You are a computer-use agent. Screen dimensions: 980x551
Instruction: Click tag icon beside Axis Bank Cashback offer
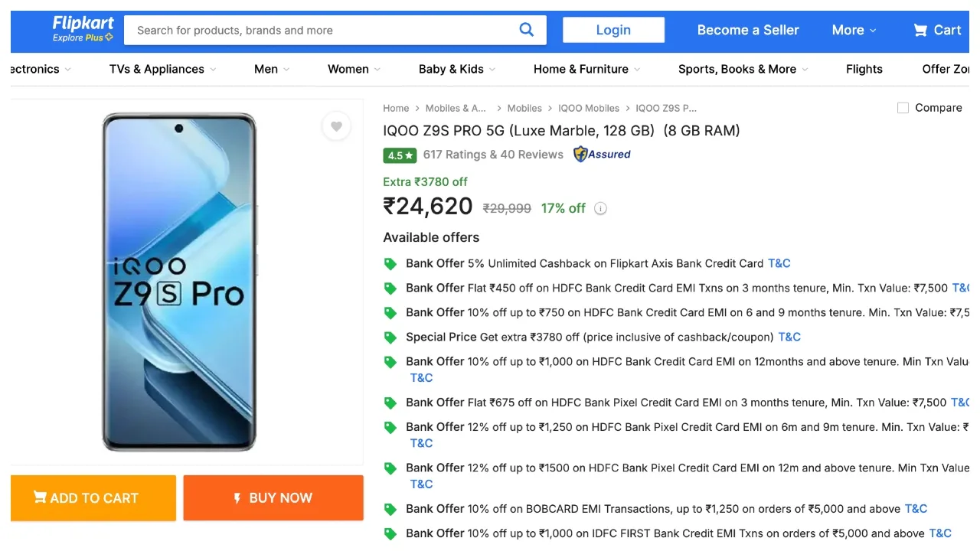pyautogui.click(x=390, y=264)
